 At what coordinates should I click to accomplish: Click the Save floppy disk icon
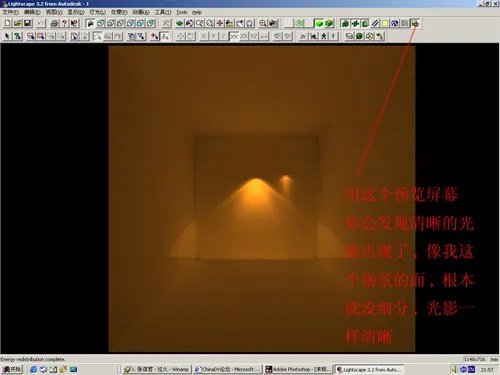27,23
